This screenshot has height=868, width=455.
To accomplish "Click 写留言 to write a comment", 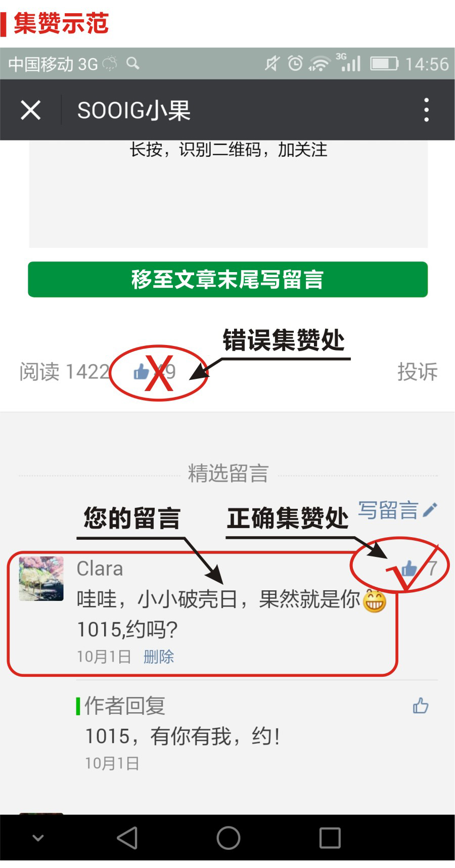I will pos(388,510).
